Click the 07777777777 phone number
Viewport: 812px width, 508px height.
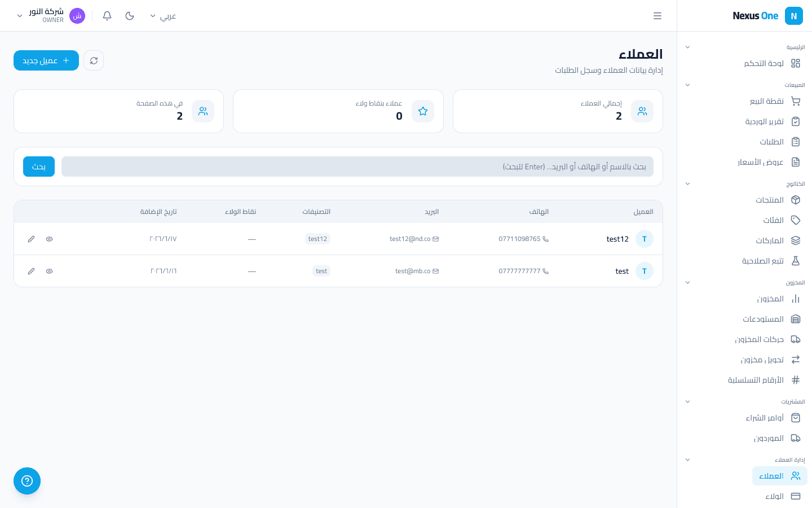pos(519,271)
